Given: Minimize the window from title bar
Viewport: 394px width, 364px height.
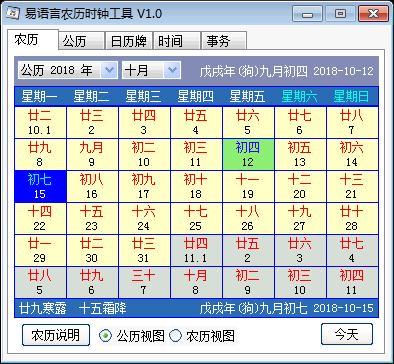Looking at the screenshot, I should coord(307,14).
